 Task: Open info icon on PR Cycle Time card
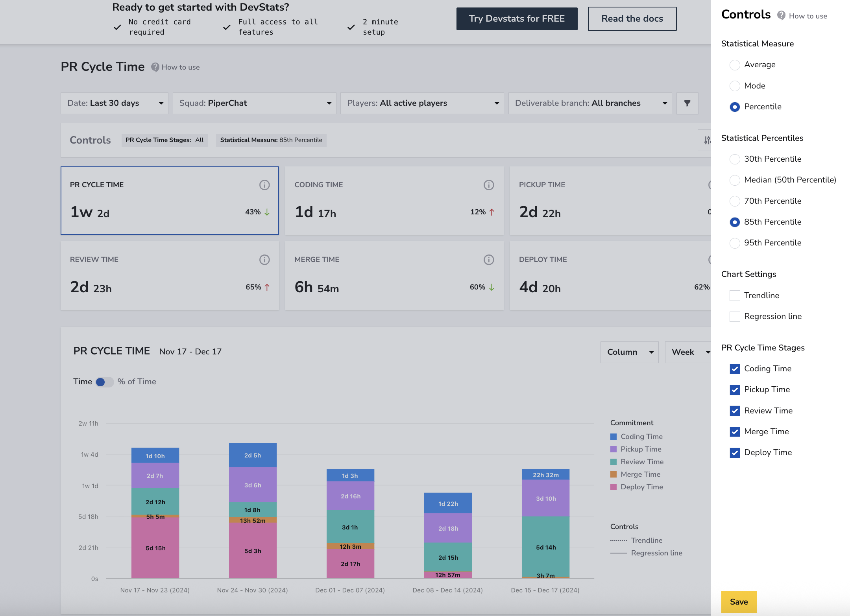pos(264,185)
